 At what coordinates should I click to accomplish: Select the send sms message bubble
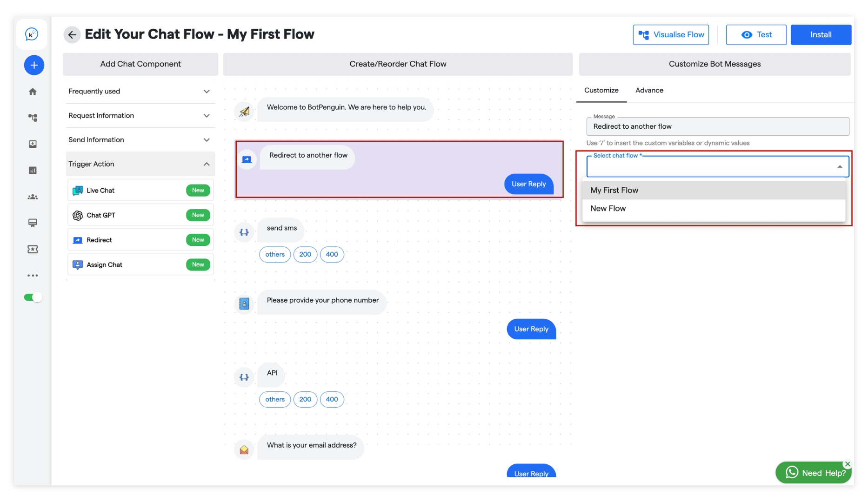click(281, 230)
